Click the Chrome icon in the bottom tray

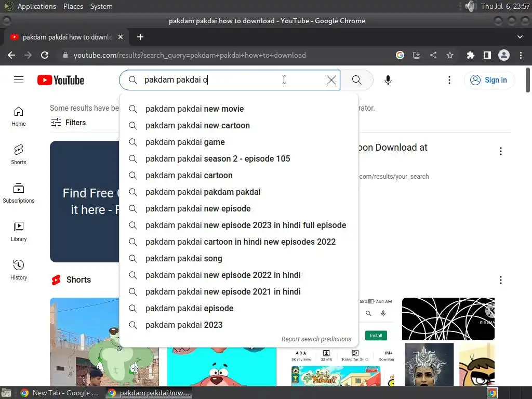click(x=493, y=393)
